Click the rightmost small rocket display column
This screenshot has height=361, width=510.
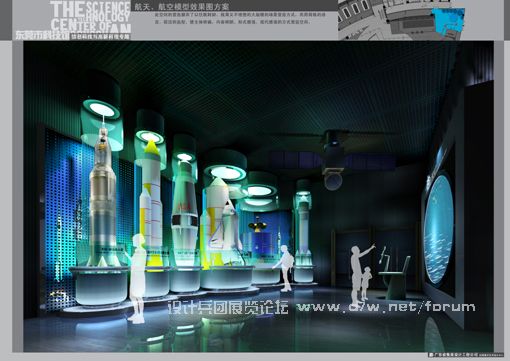(x=303, y=230)
